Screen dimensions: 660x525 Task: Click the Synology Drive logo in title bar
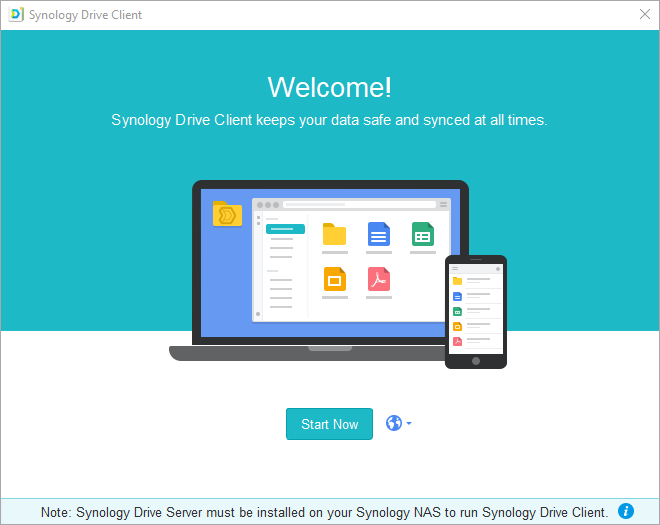tap(14, 15)
